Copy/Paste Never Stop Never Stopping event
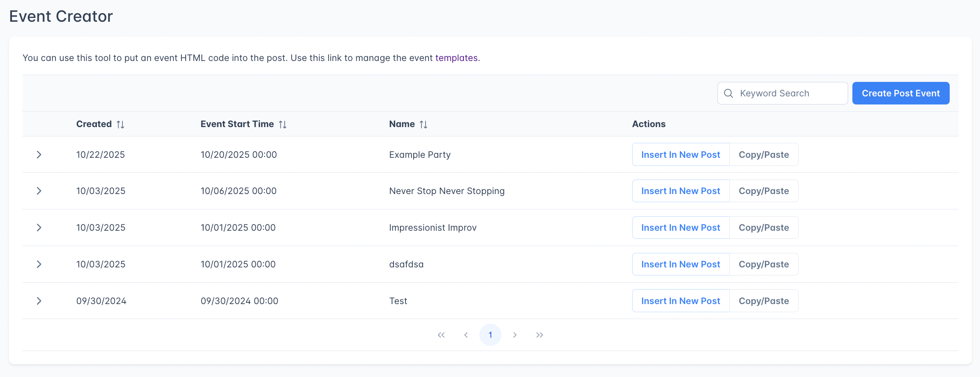This screenshot has width=980, height=377. click(x=764, y=191)
